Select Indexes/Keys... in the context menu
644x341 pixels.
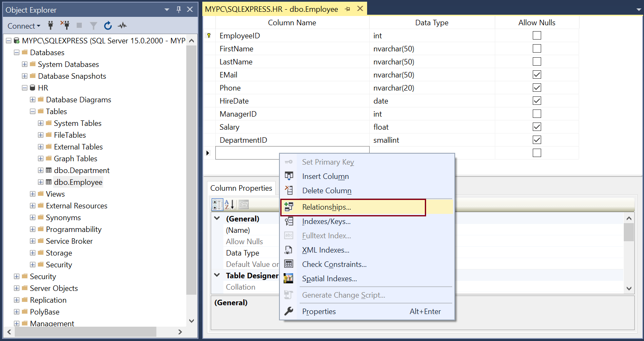pos(326,221)
